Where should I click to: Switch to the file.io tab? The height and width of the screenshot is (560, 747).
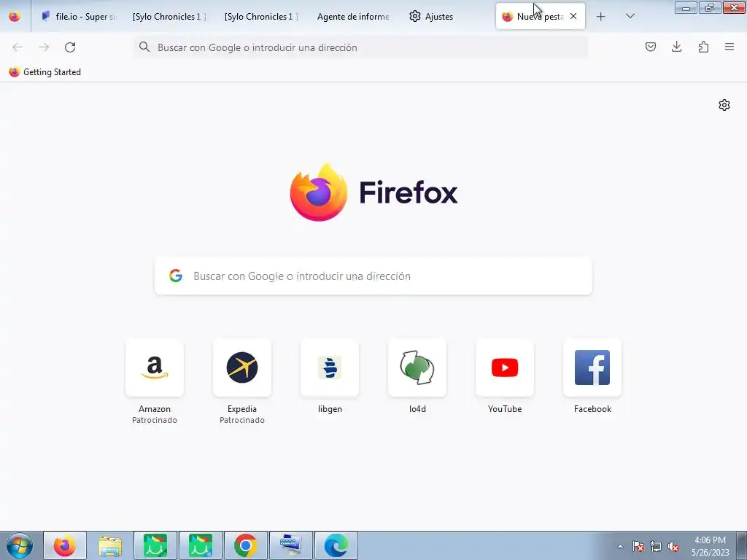79,16
